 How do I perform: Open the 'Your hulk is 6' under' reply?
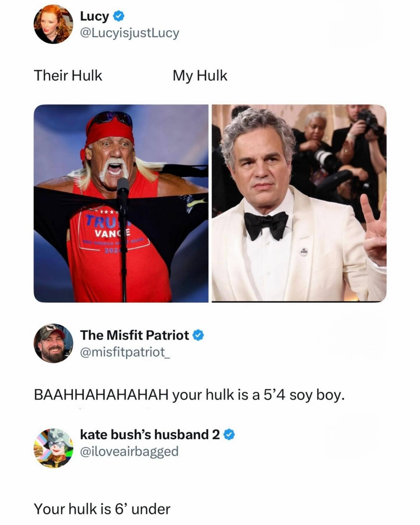point(102,509)
